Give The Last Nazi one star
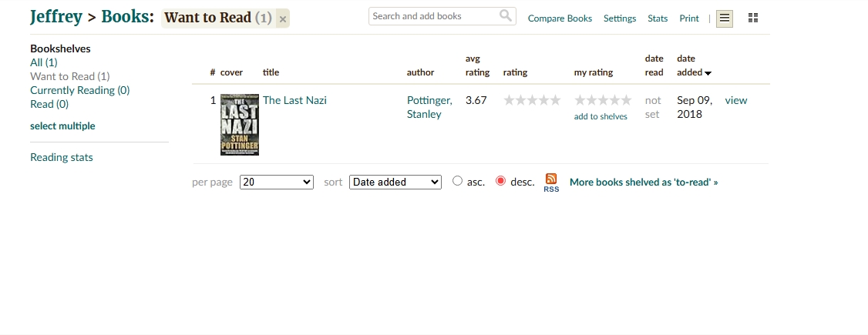868x335 pixels. (x=580, y=100)
